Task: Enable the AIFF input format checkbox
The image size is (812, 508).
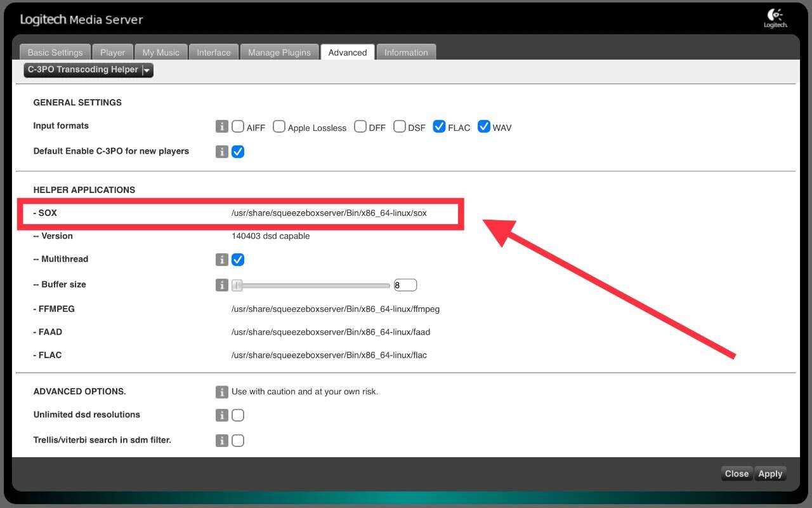Action: 238,126
